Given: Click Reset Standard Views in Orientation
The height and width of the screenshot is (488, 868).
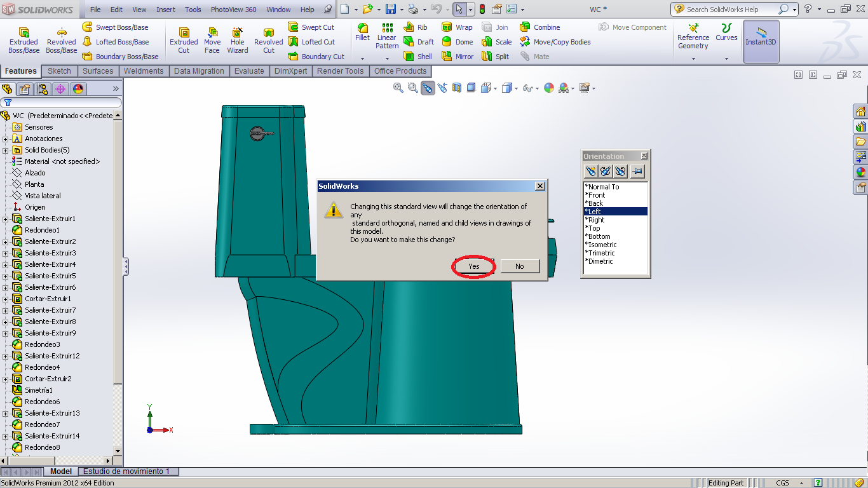Looking at the screenshot, I should (x=621, y=171).
